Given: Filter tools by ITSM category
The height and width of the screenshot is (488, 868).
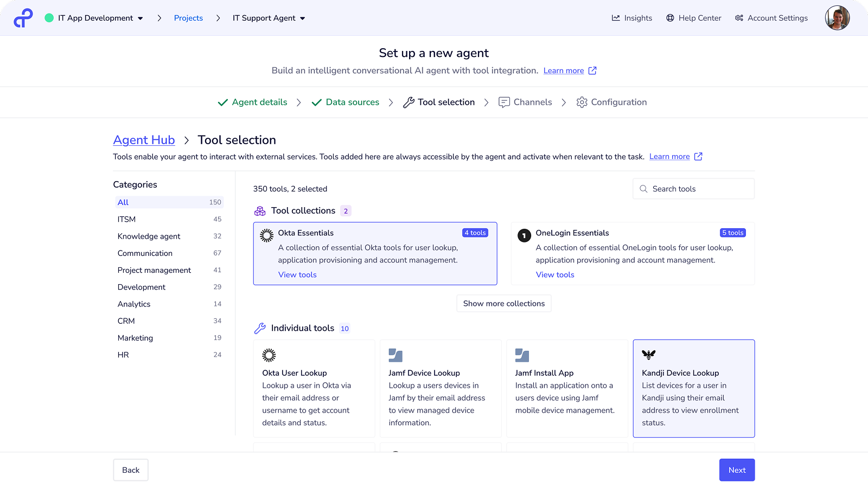Looking at the screenshot, I should [x=127, y=219].
